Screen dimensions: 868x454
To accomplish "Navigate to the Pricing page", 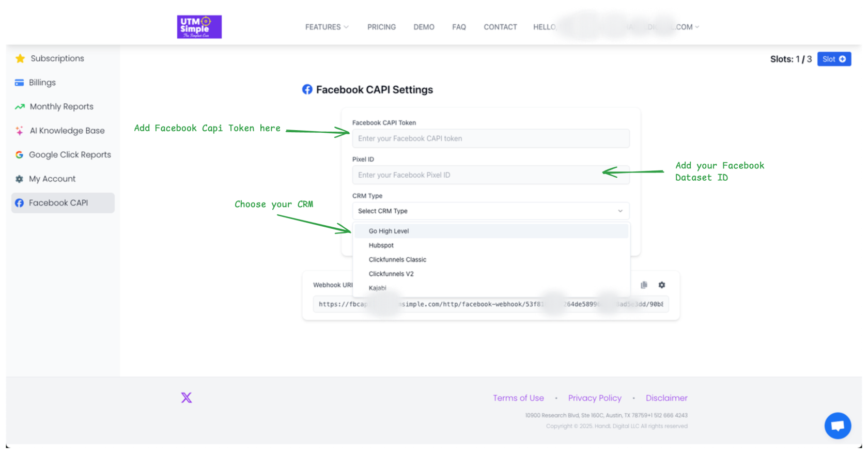I will pyautogui.click(x=381, y=27).
